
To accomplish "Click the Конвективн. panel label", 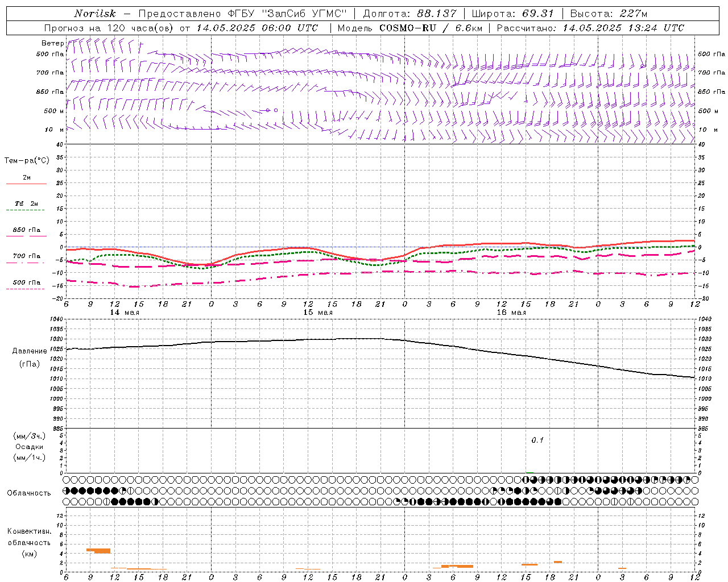I will coord(29,531).
